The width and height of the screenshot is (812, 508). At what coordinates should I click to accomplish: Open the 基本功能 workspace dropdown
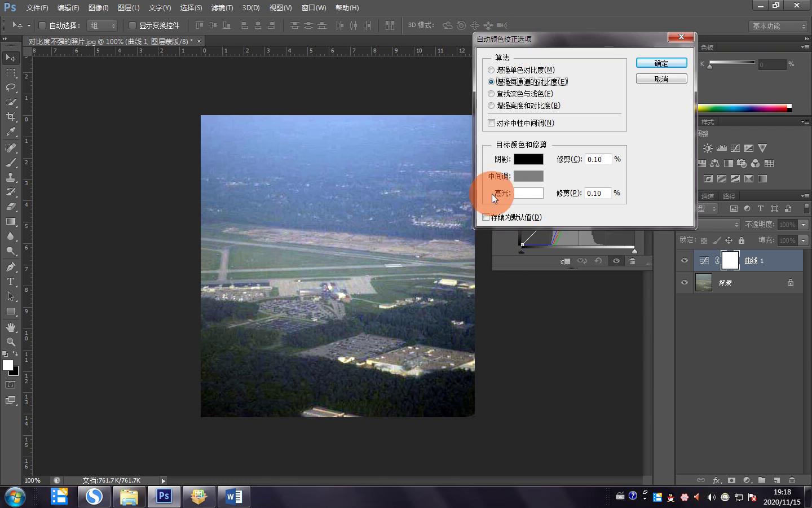pos(779,26)
